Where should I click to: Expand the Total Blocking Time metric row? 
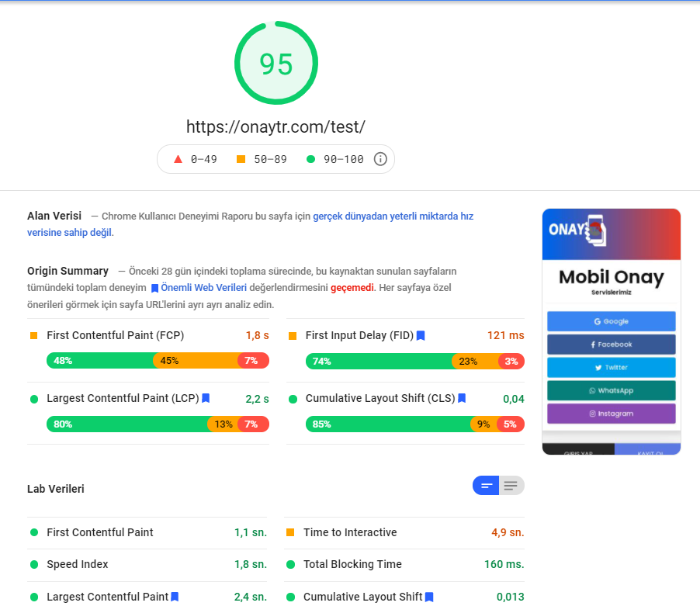(x=404, y=565)
